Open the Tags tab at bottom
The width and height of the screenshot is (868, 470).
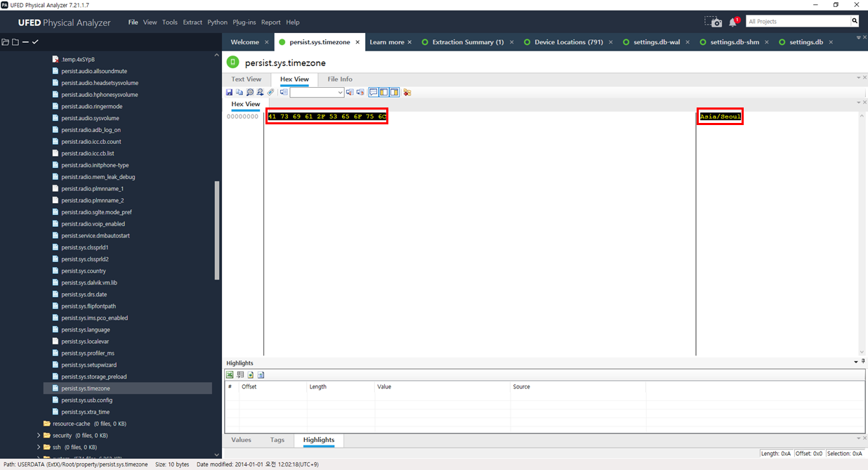(277, 440)
